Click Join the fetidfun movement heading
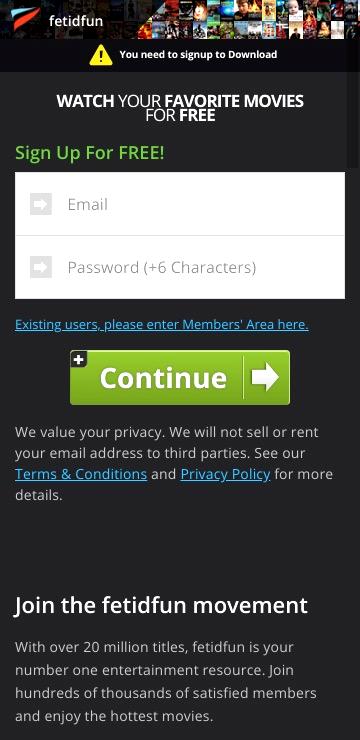Viewport: 360px width, 740px height. [161, 605]
